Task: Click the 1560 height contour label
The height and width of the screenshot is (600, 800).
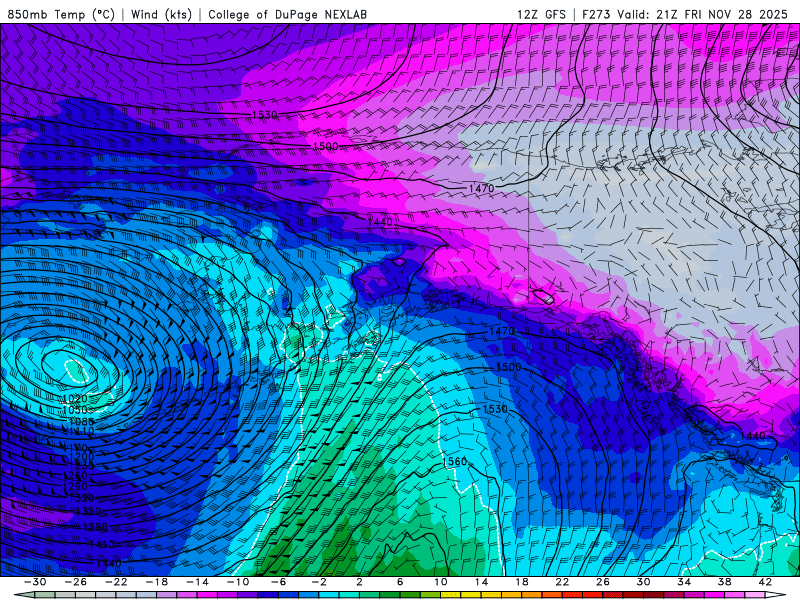Action: pyautogui.click(x=454, y=461)
